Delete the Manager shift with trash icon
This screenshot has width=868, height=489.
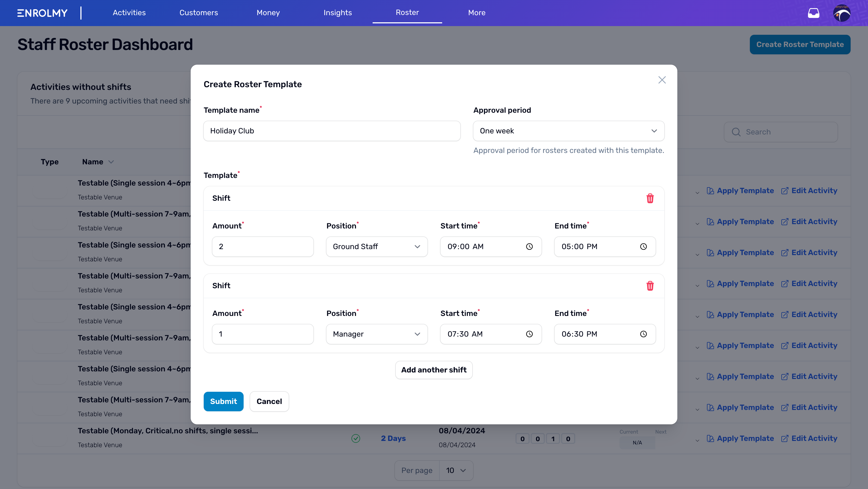coord(650,286)
